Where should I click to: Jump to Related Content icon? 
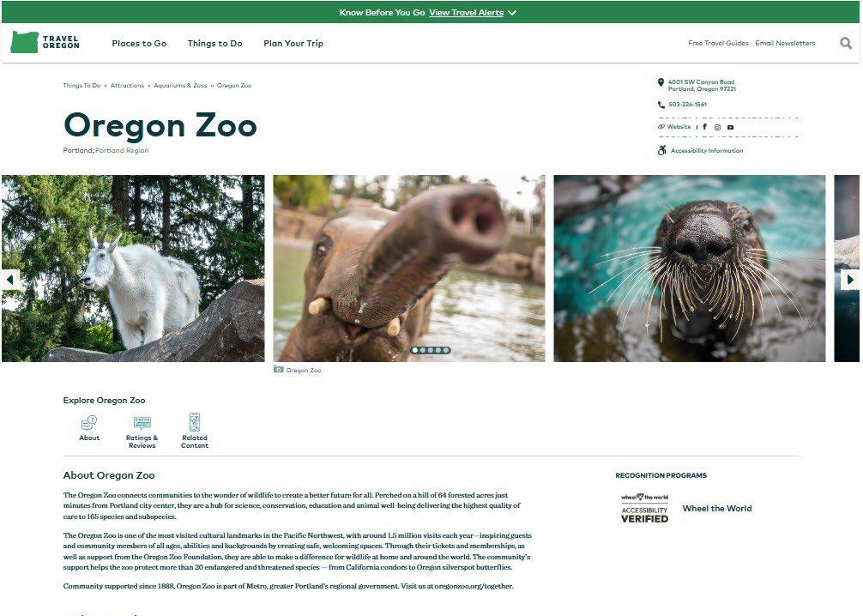(x=194, y=431)
